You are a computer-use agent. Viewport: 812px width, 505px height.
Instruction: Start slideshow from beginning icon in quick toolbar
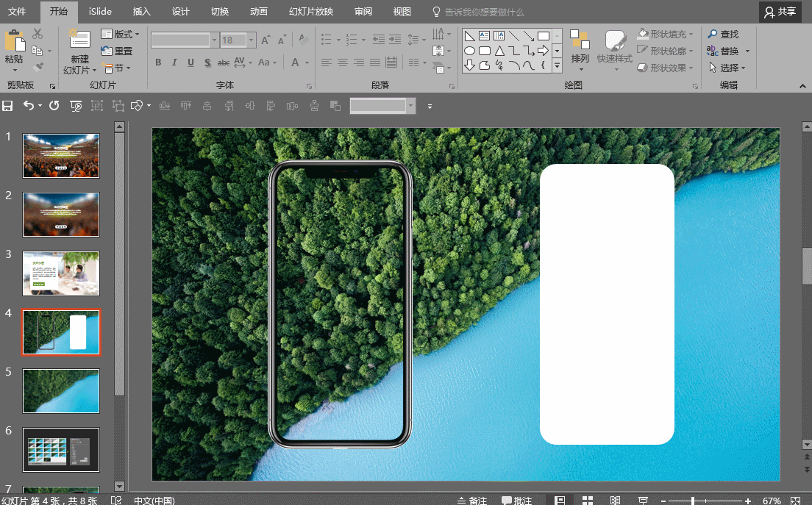(76, 106)
